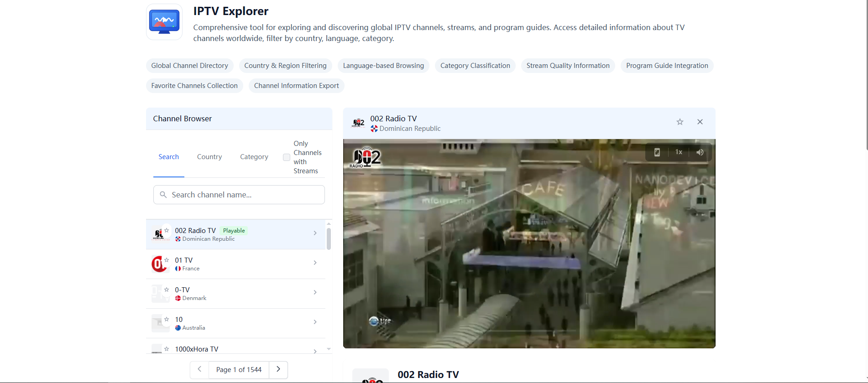Star the channel 10 Australia row

pyautogui.click(x=167, y=319)
